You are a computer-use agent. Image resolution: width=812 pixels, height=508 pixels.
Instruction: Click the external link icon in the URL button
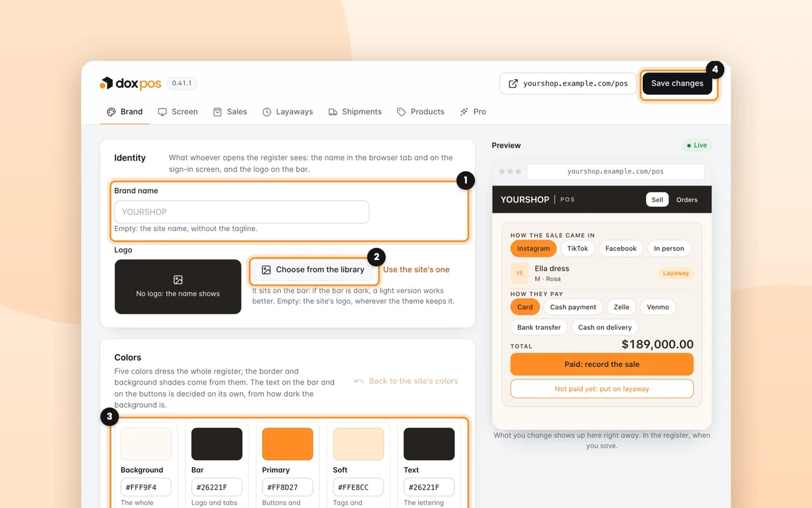click(x=513, y=84)
